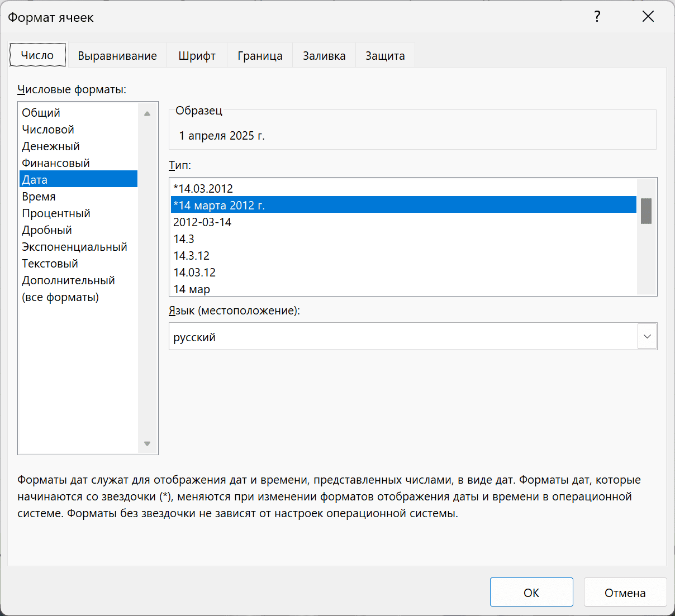Click the Отмена button
The image size is (675, 616).
[x=625, y=592]
